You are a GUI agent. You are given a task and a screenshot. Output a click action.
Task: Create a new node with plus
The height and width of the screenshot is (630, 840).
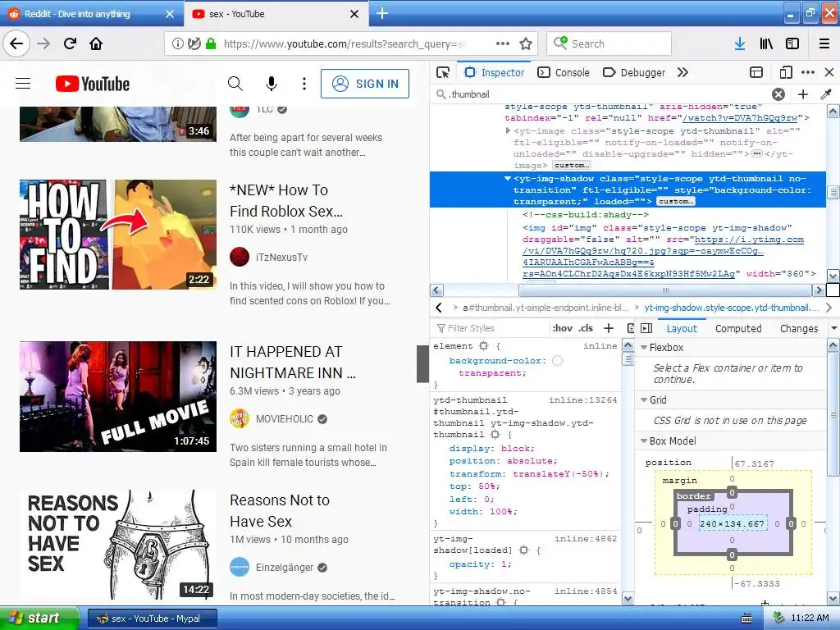[803, 94]
